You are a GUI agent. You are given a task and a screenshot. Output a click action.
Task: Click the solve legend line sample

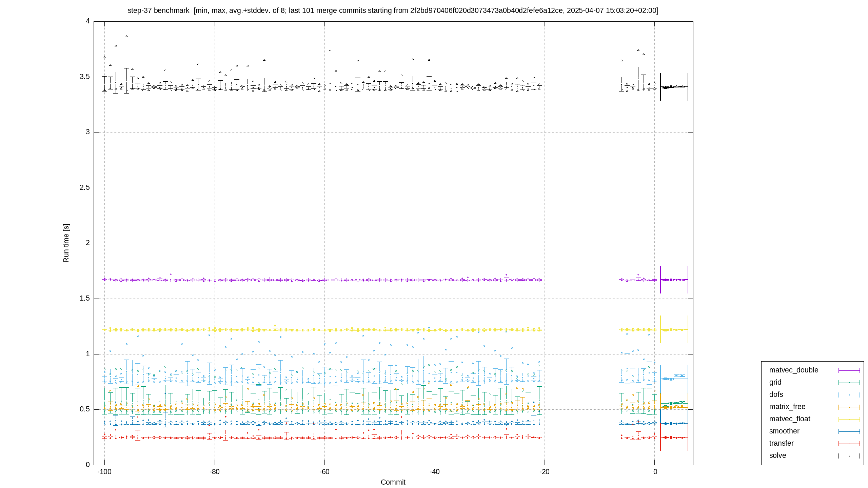pyautogui.click(x=849, y=456)
